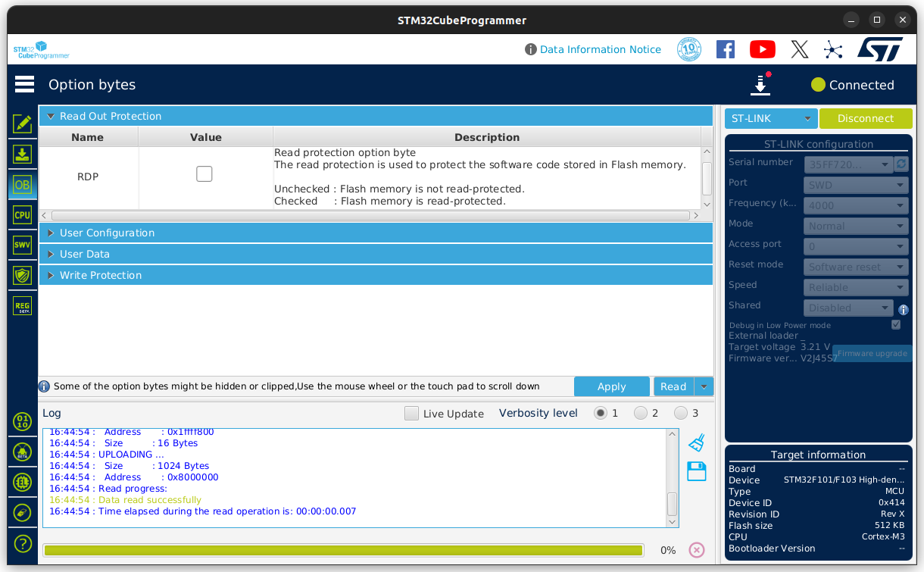The image size is (924, 572).
Task: Click the Description column header
Action: pos(487,137)
